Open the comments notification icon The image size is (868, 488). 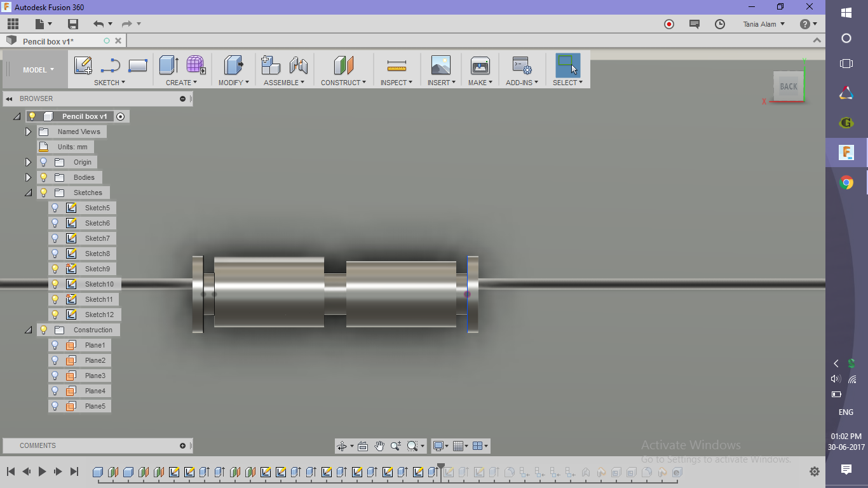(695, 24)
